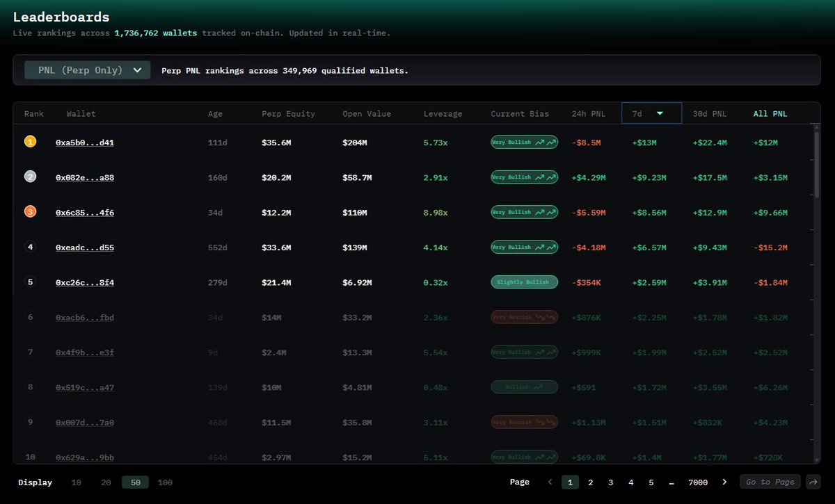Open the 7d period column dropdown
This screenshot has width=835, height=504.
(651, 113)
